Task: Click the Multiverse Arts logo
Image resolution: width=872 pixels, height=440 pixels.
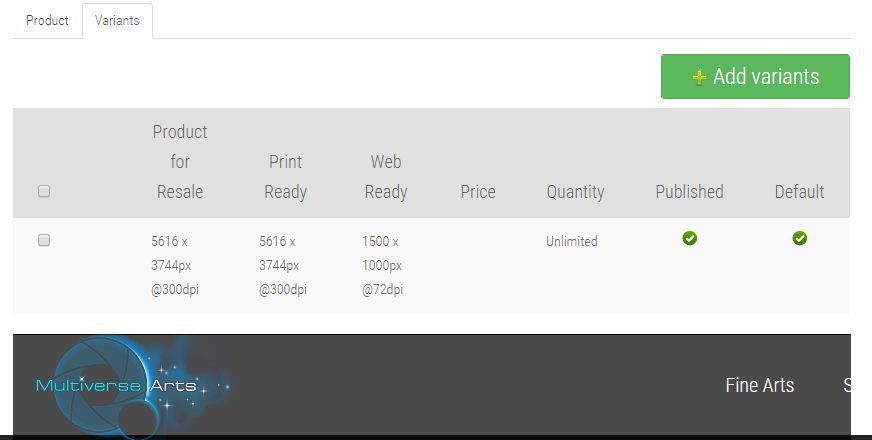Action: (x=132, y=386)
